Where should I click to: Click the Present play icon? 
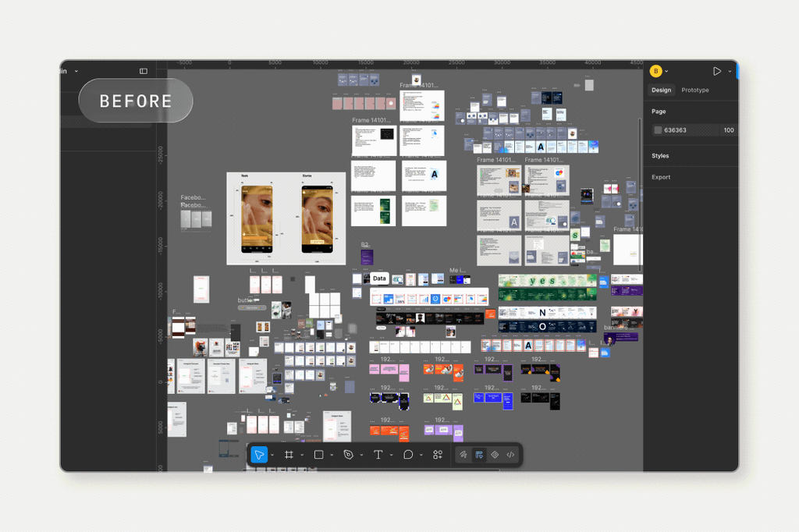click(x=717, y=71)
